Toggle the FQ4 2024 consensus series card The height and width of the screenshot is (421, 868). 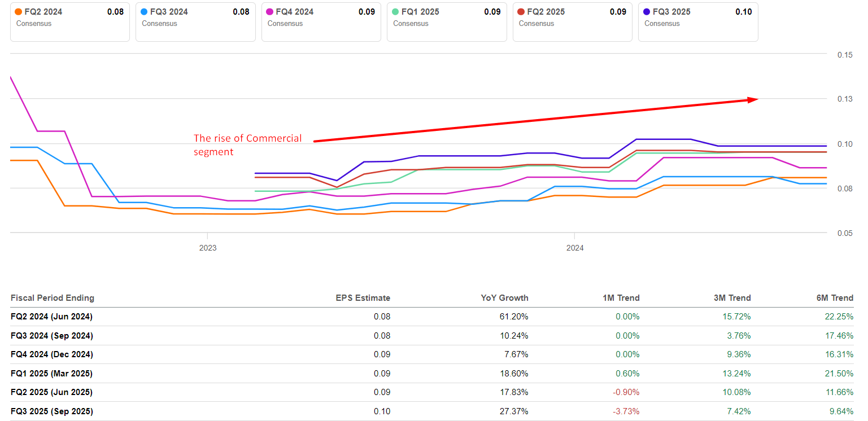[x=321, y=21]
